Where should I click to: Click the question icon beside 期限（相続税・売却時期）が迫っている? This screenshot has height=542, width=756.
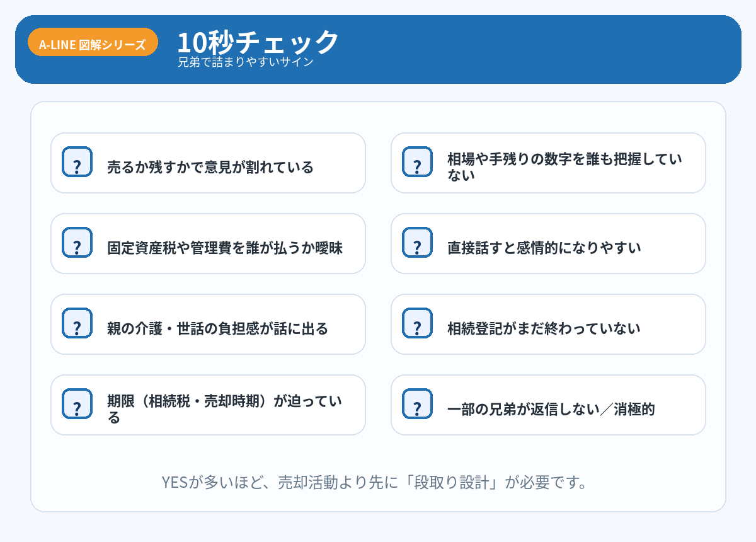77,405
